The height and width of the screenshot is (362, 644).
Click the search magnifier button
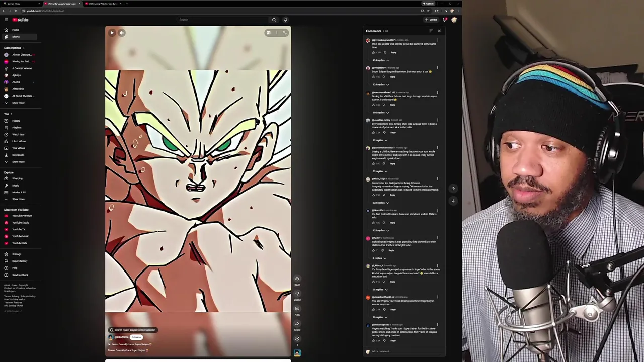[x=274, y=20]
